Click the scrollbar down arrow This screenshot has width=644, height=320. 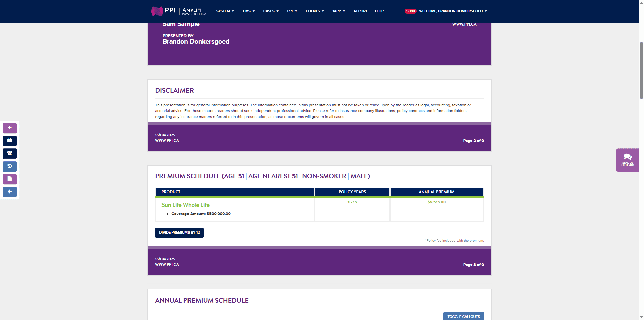(641, 317)
